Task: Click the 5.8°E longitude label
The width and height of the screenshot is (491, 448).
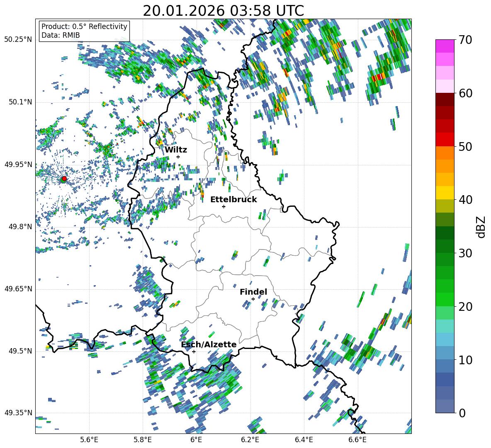Action: 143,440
